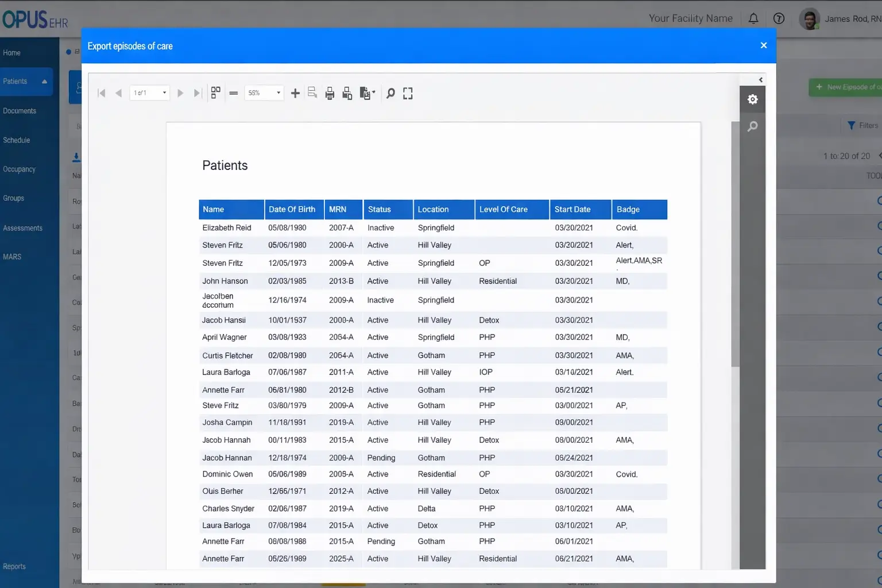Click the zoom in plus icon
Screen dimensions: 882x588
click(295, 92)
